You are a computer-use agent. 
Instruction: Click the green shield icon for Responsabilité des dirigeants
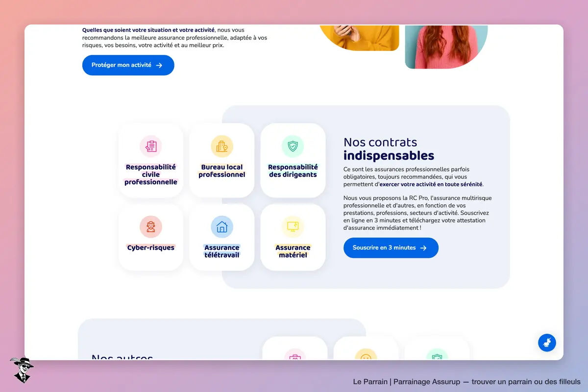coord(293,146)
